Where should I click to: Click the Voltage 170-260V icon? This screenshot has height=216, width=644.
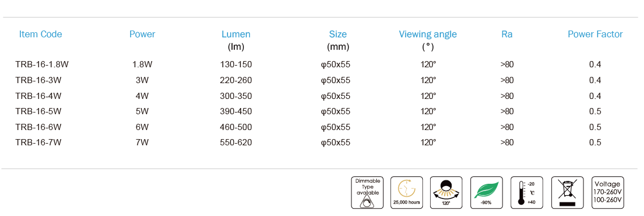tap(608, 193)
